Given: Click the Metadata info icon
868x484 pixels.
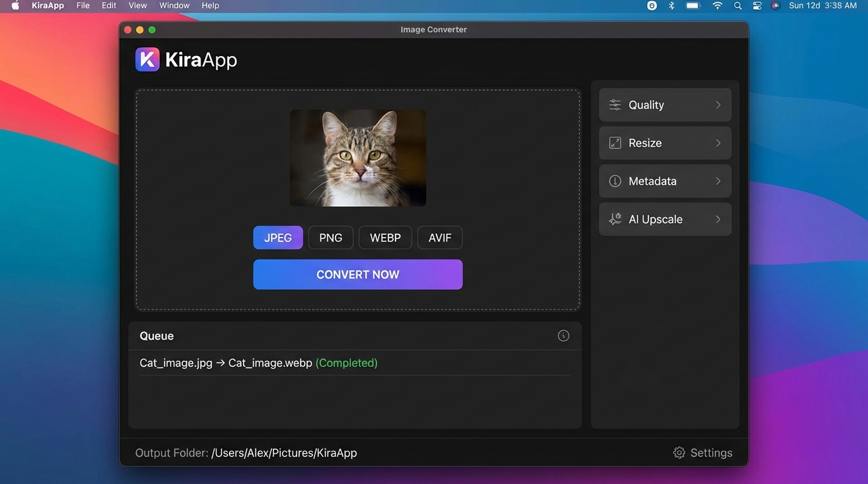Looking at the screenshot, I should [x=614, y=181].
